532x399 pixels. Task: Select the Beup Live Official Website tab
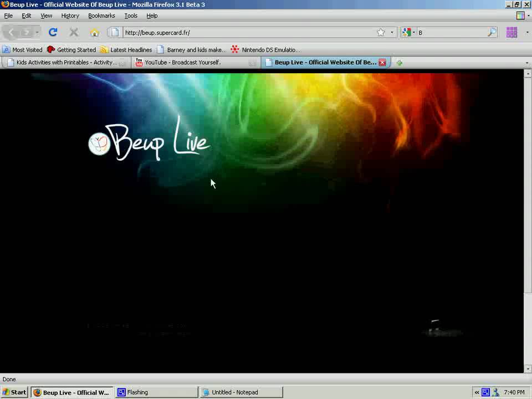click(325, 63)
